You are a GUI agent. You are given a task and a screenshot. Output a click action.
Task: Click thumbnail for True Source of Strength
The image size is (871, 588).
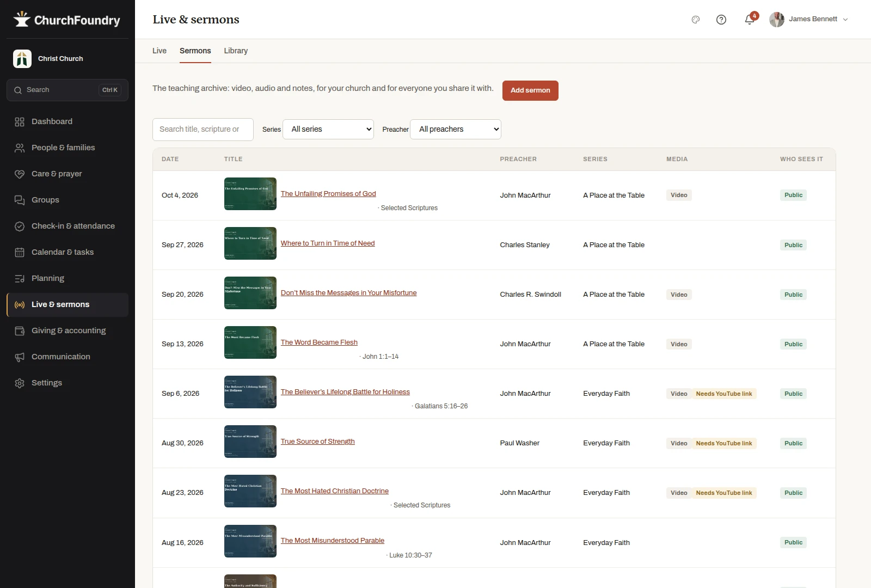click(250, 442)
